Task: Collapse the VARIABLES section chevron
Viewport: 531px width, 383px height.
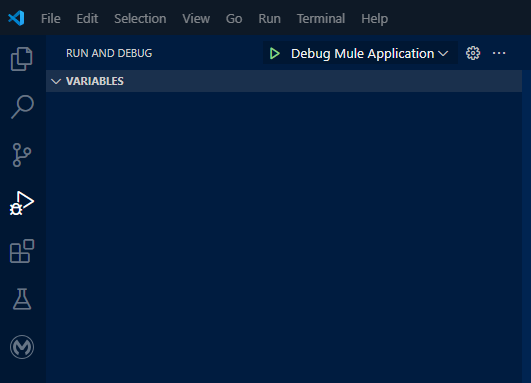Action: coord(56,81)
